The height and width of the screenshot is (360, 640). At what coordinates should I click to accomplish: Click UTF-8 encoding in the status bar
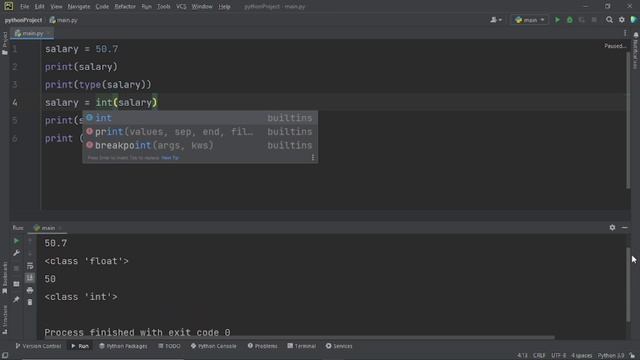[x=558, y=356]
